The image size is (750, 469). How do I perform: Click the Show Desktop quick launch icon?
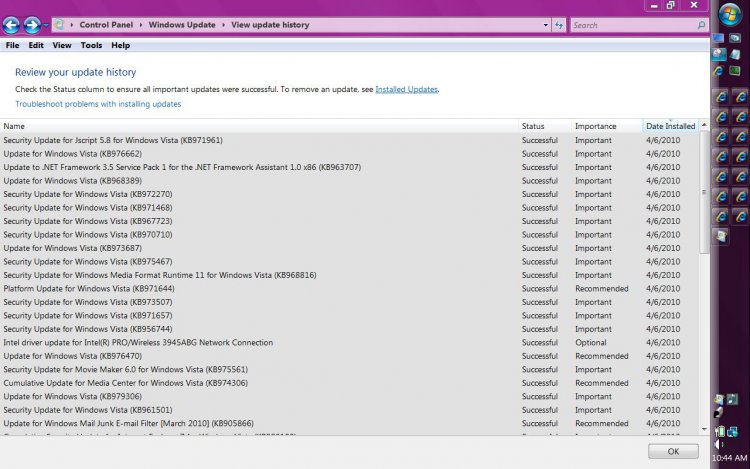[718, 38]
